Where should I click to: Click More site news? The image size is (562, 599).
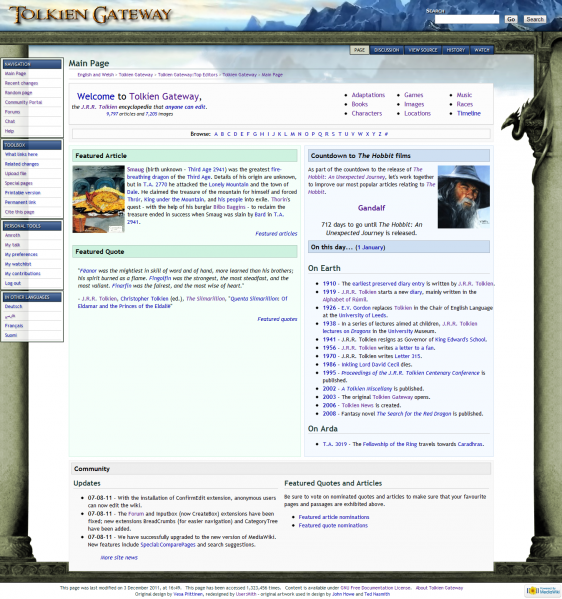(119, 558)
